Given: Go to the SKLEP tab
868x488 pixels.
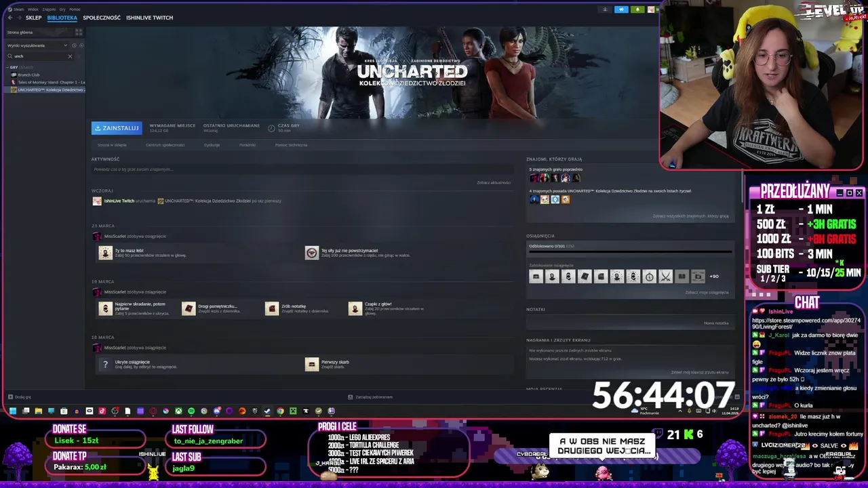Looking at the screenshot, I should tap(33, 18).
